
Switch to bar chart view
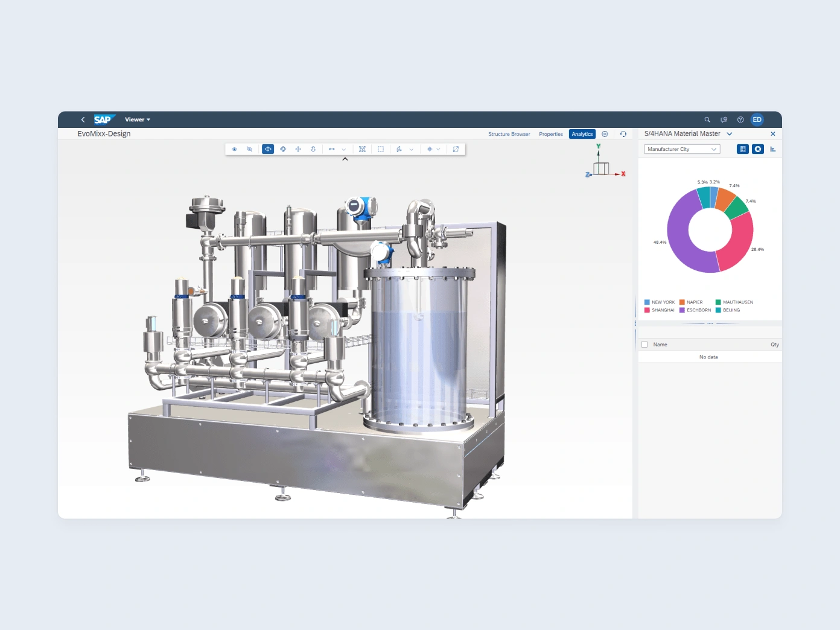click(773, 149)
